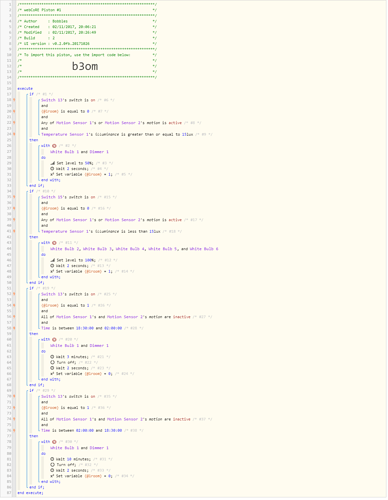
Task: Click 'Motion Sensor 1' on line 22
Action: pos(74,123)
